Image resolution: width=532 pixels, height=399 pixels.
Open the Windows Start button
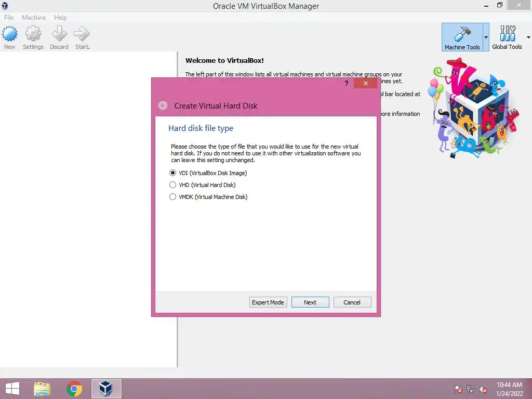(x=12, y=389)
